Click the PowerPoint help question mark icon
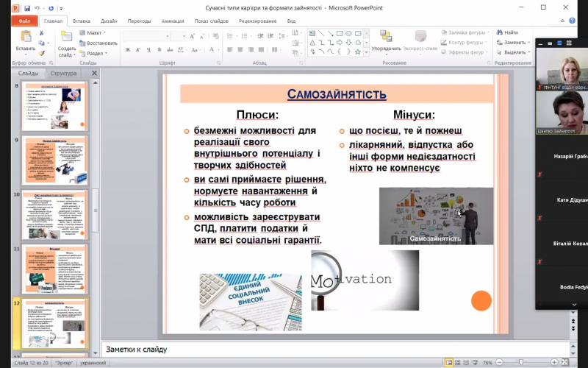588x368 pixels. (573, 21)
